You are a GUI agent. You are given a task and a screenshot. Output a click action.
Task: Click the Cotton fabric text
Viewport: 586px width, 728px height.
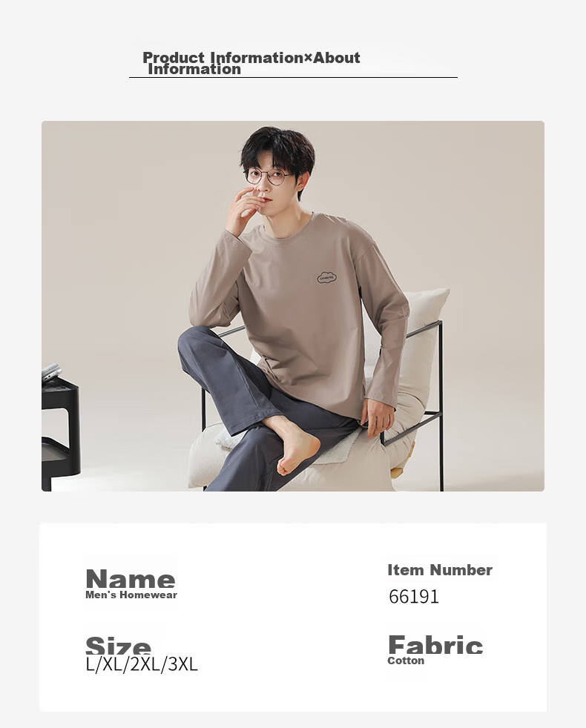click(406, 661)
